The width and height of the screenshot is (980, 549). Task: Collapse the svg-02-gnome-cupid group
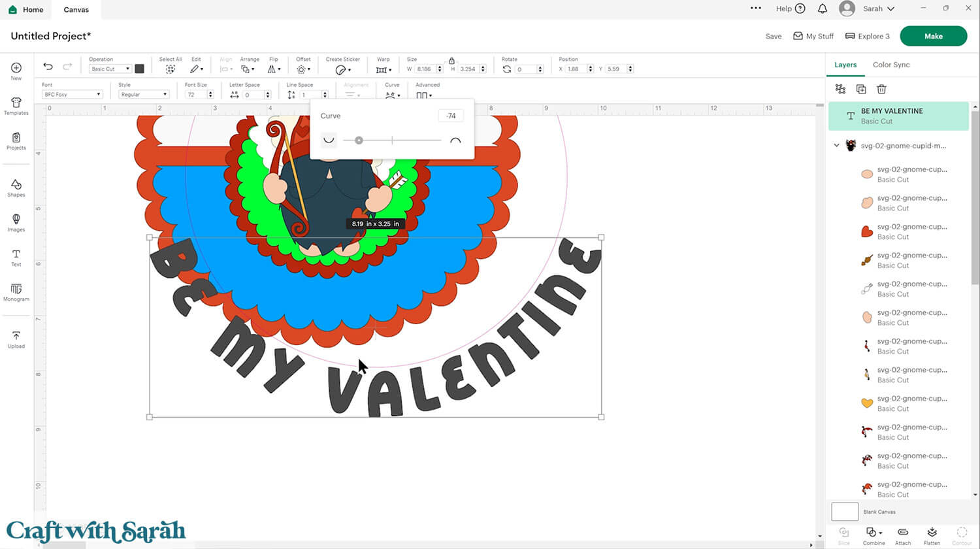836,146
